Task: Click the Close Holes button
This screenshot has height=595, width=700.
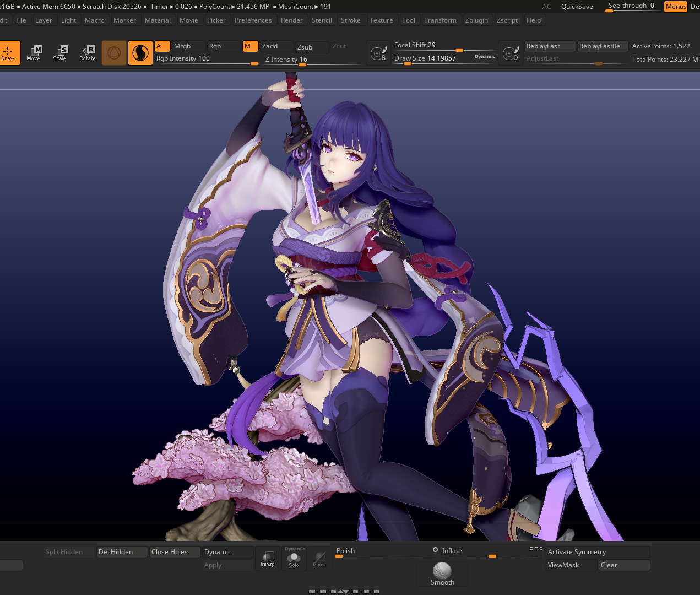Action: [175, 552]
